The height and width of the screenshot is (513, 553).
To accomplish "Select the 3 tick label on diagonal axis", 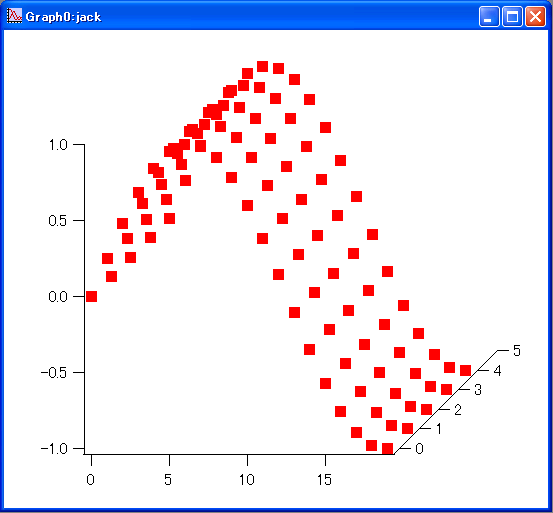I will click(478, 390).
